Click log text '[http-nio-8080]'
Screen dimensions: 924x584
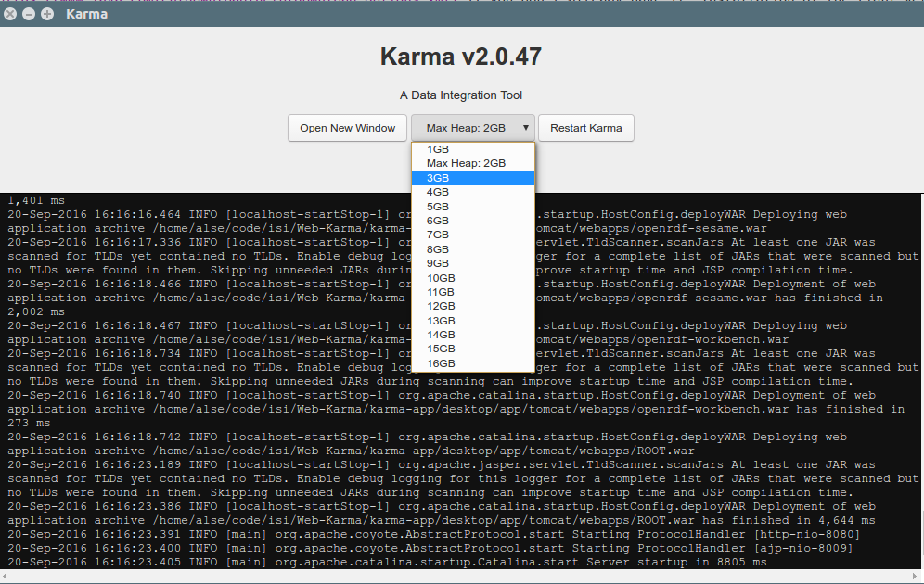click(807, 535)
